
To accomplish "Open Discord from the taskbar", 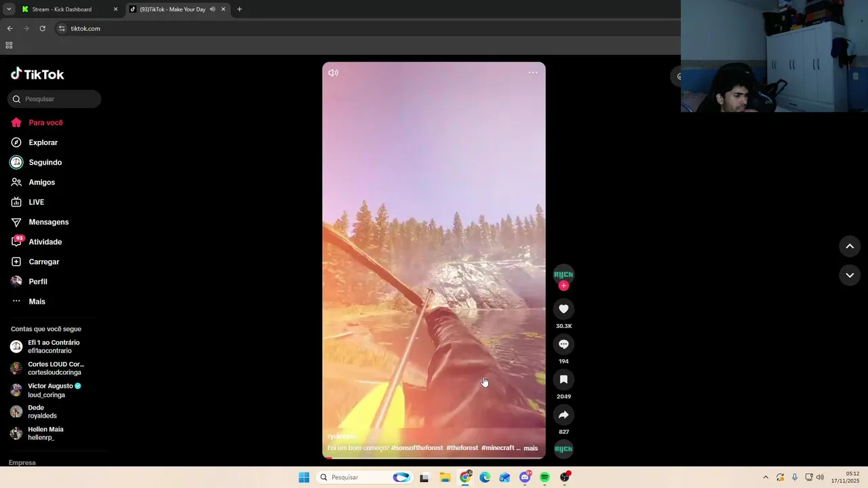I will [525, 477].
